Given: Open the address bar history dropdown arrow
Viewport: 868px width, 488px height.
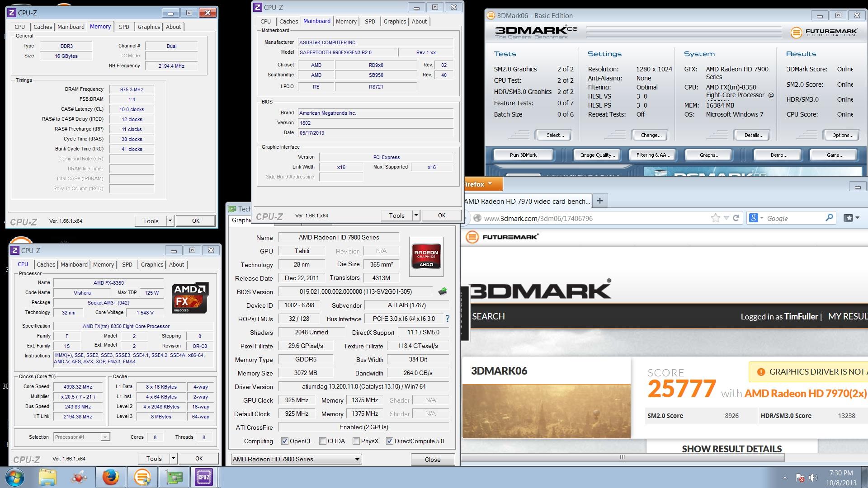Looking at the screenshot, I should [x=726, y=218].
